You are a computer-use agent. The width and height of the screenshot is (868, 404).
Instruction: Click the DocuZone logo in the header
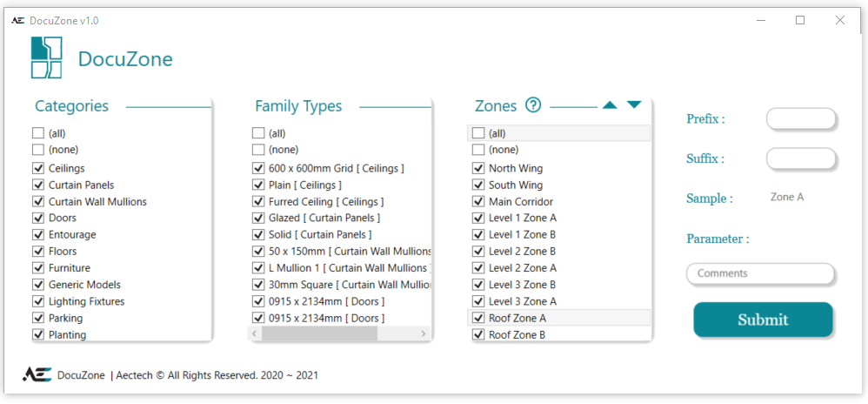tap(46, 58)
